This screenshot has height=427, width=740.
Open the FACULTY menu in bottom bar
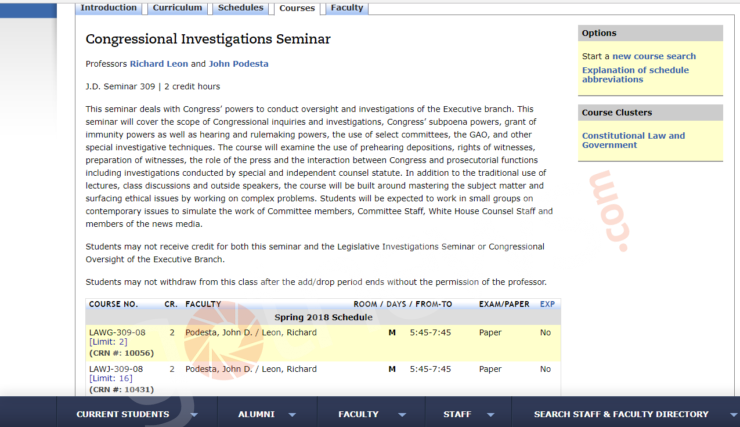pyautogui.click(x=358, y=414)
